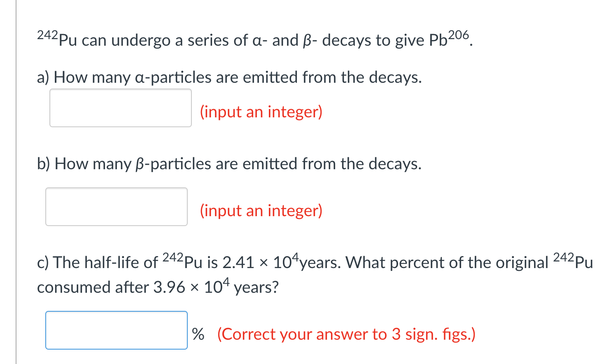This screenshot has height=364, width=611.
Task: Click the part a question text
Action: coord(229,77)
